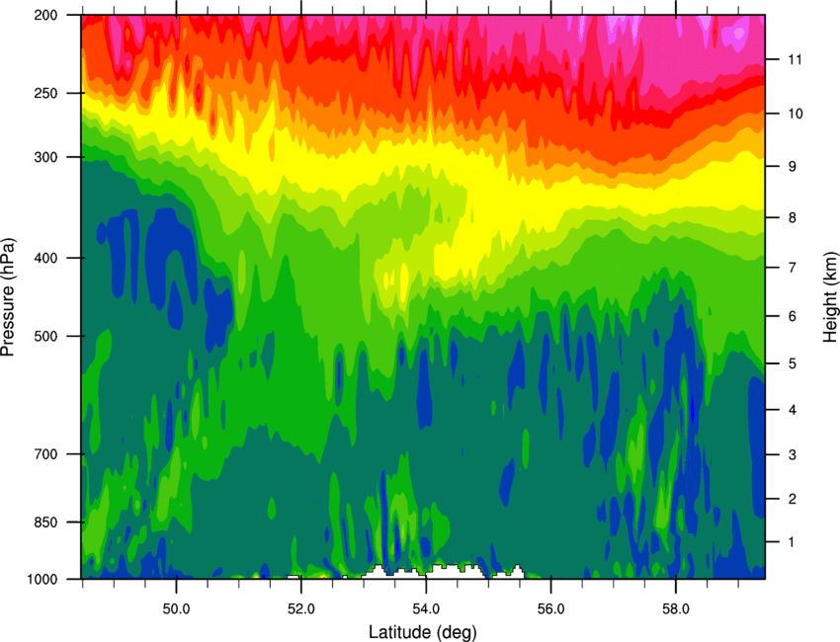Click the 5 km height label
The width and height of the screenshot is (840, 642).
792,363
